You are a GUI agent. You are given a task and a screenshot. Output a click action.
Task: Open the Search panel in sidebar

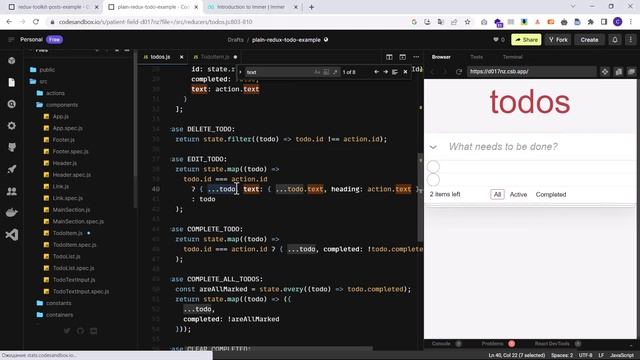[x=11, y=104]
